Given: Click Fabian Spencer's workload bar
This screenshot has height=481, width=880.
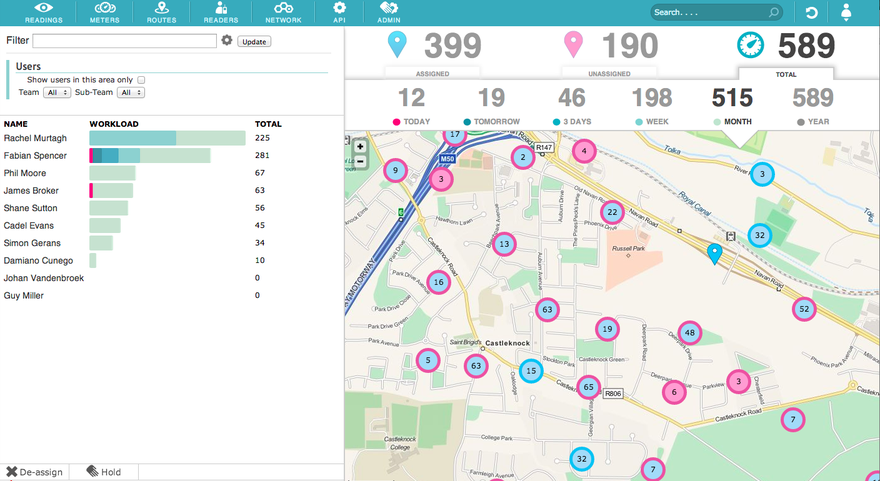Looking at the screenshot, I should click(150, 155).
